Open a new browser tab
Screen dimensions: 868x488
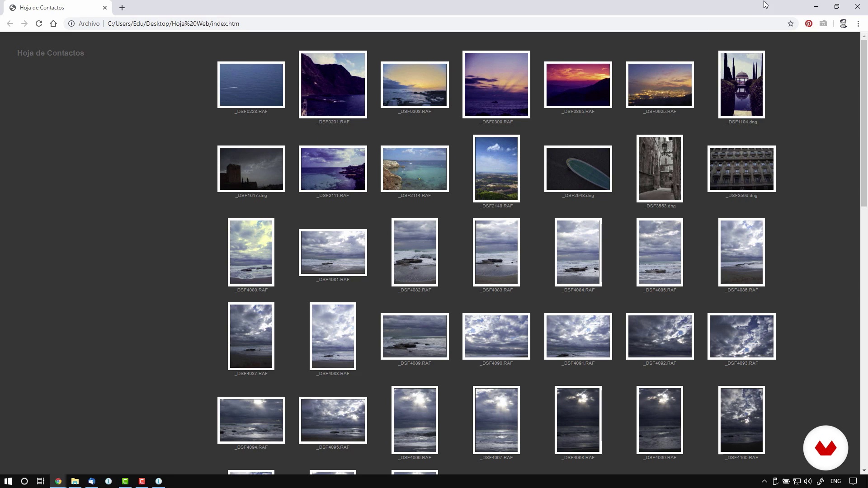click(122, 8)
